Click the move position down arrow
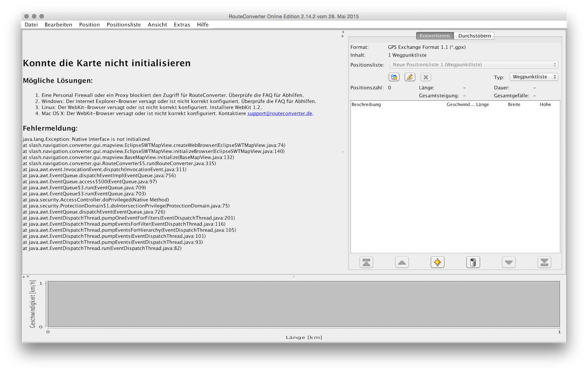Viewport: 588px width, 373px height. pyautogui.click(x=509, y=262)
